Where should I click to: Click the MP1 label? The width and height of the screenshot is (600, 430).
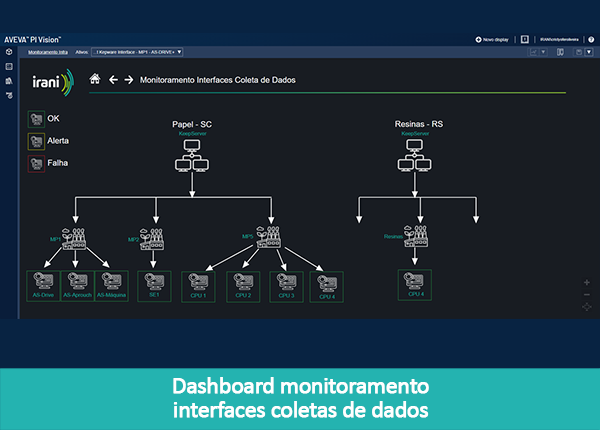pos(55,239)
